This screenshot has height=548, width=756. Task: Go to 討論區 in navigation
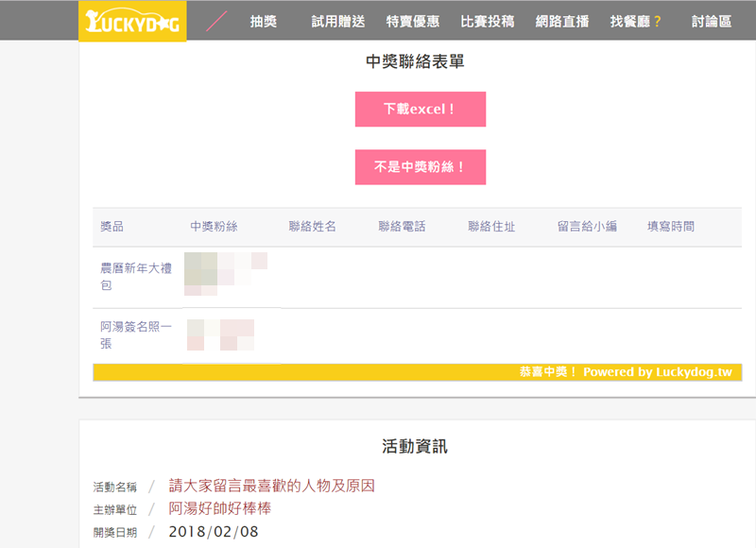[712, 21]
